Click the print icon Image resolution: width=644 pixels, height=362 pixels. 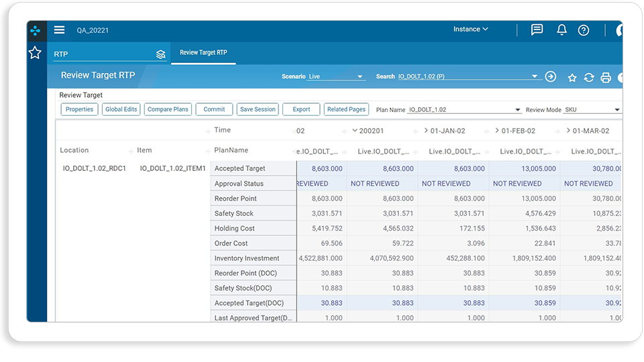coord(605,78)
